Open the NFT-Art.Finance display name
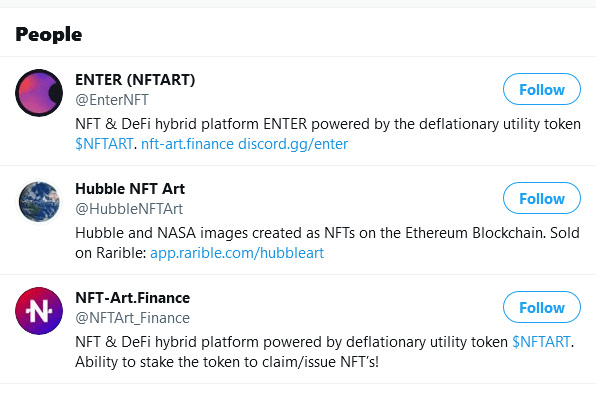This screenshot has height=398, width=596. pos(133,298)
